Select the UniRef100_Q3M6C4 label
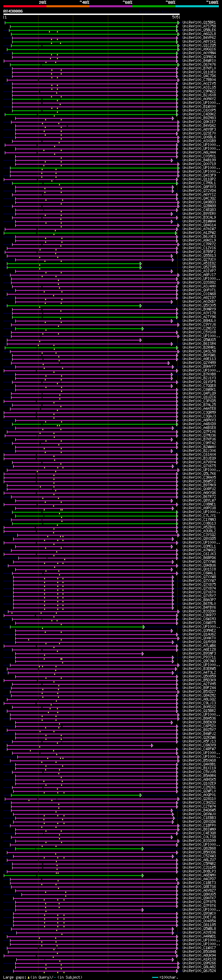 199,57
